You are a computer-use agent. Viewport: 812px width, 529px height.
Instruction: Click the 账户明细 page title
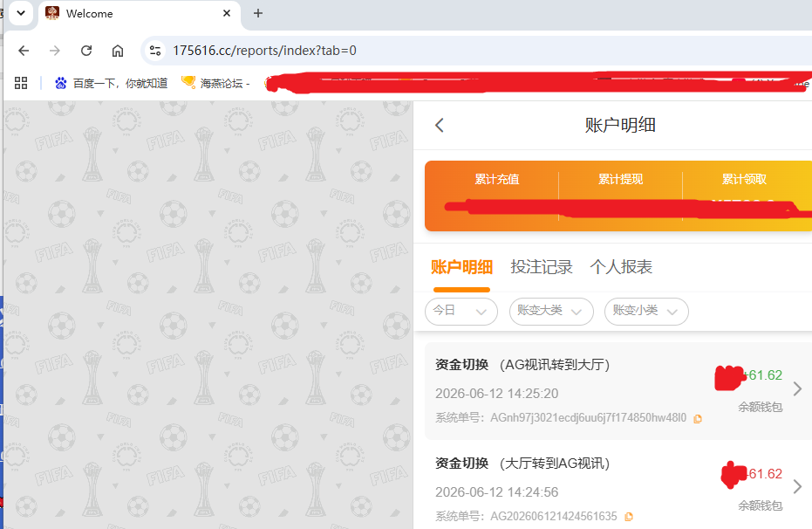620,125
